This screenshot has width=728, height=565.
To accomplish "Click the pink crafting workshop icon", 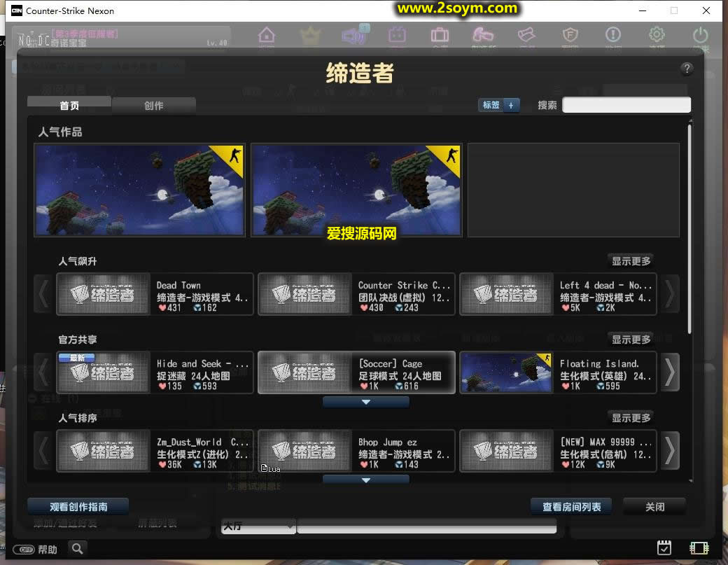I will point(483,36).
